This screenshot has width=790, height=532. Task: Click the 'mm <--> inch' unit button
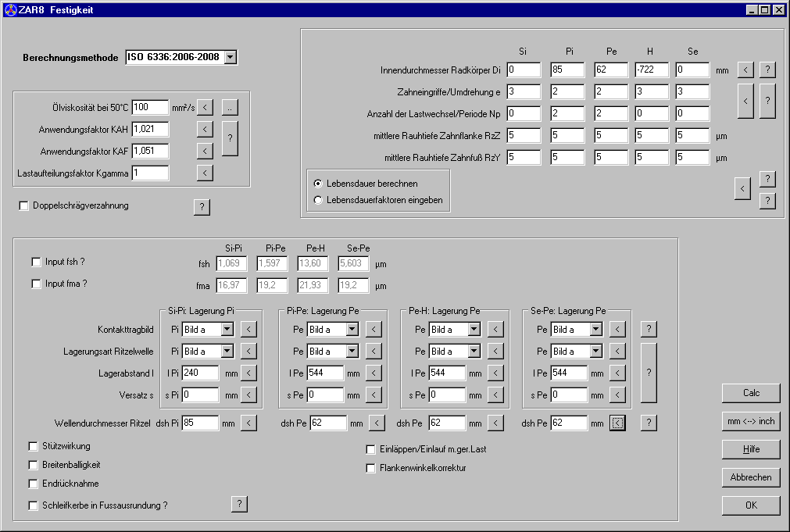click(750, 421)
